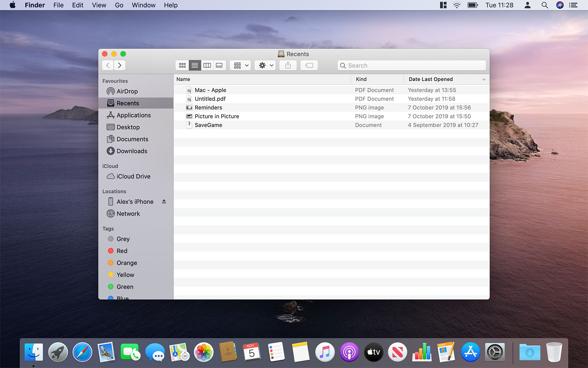This screenshot has height=368, width=588.
Task: Switch to gallery view
Action: pos(219,65)
